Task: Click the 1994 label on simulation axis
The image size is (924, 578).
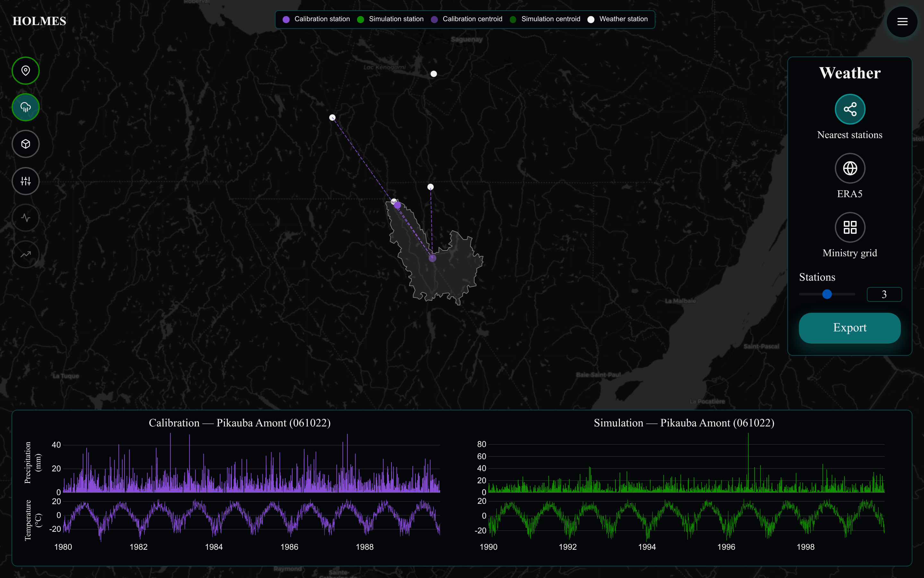Action: click(647, 547)
